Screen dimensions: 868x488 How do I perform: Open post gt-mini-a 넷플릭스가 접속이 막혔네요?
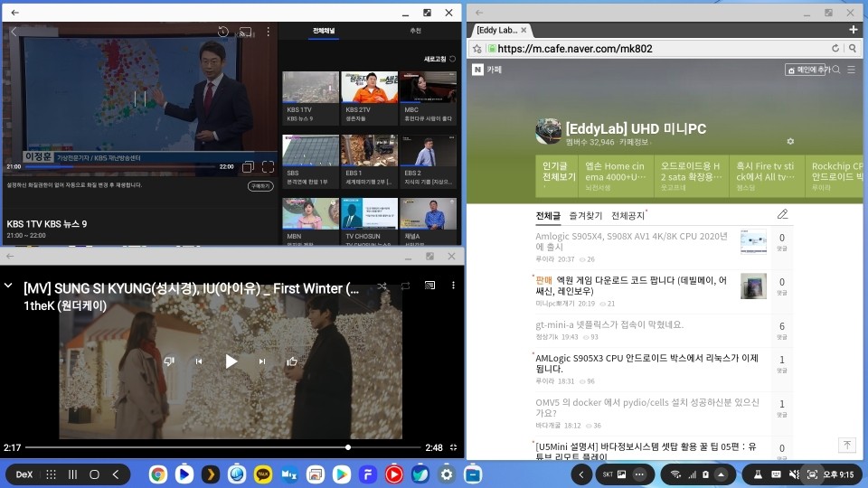[609, 324]
